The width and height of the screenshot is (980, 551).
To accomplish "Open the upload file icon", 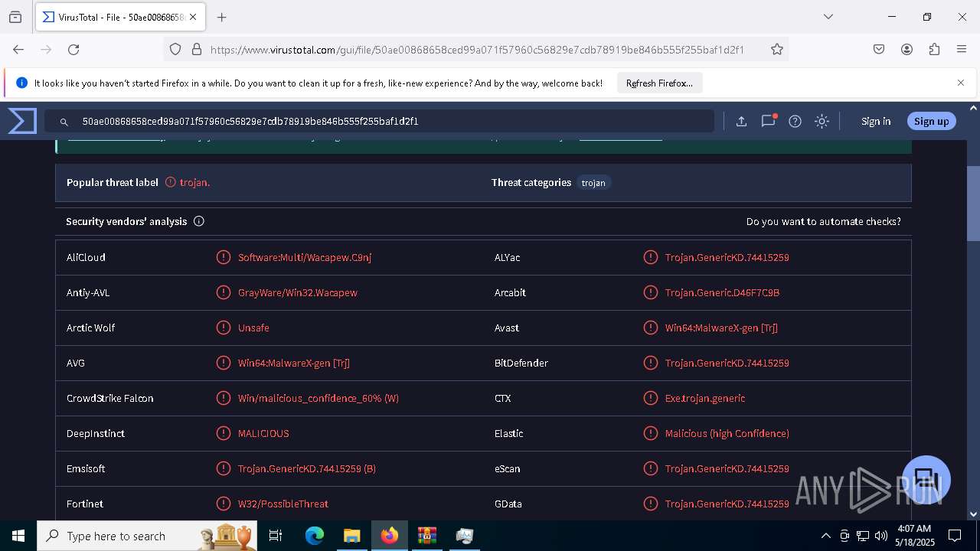I will pyautogui.click(x=741, y=121).
